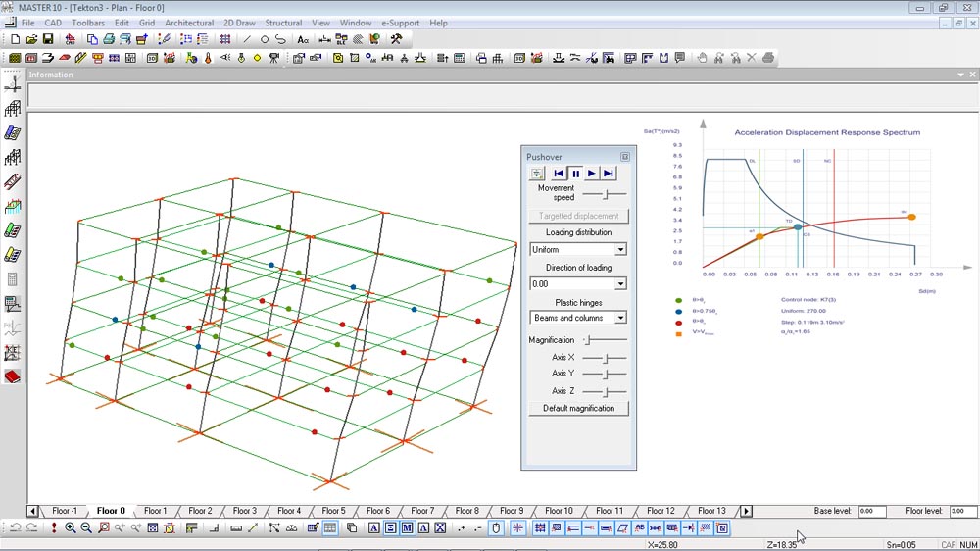Viewport: 980px width, 551px height.
Task: Open a file with the folder icon
Action: coord(31,39)
